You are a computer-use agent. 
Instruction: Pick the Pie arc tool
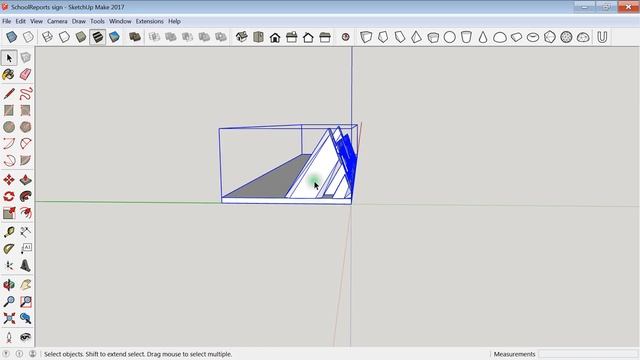25,160
